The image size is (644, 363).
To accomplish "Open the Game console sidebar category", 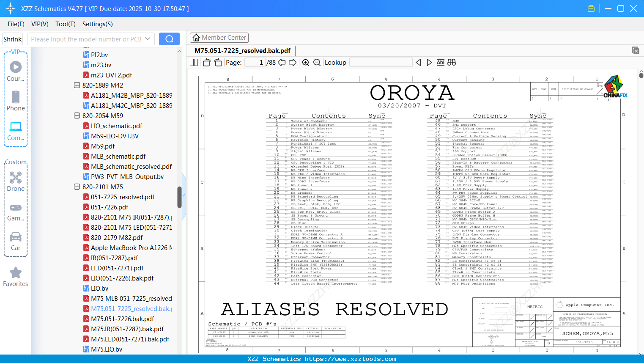I will [x=16, y=212].
